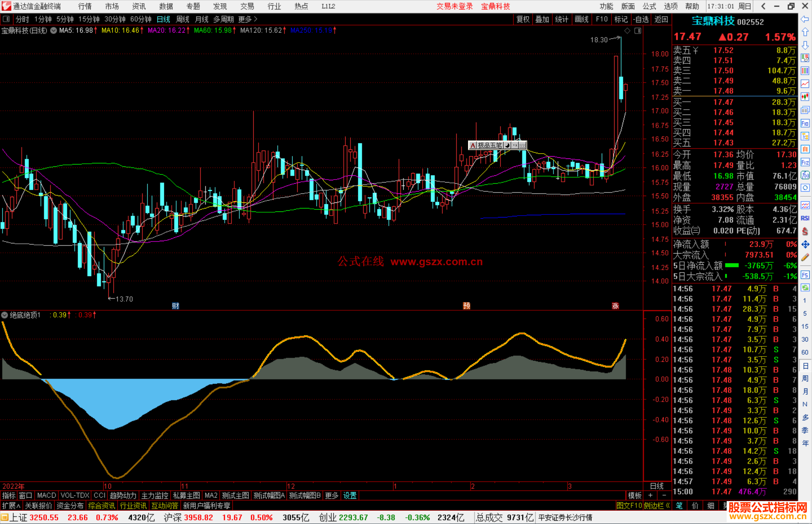
Task: Click the 设置 indicator settings link
Action: pos(350,495)
